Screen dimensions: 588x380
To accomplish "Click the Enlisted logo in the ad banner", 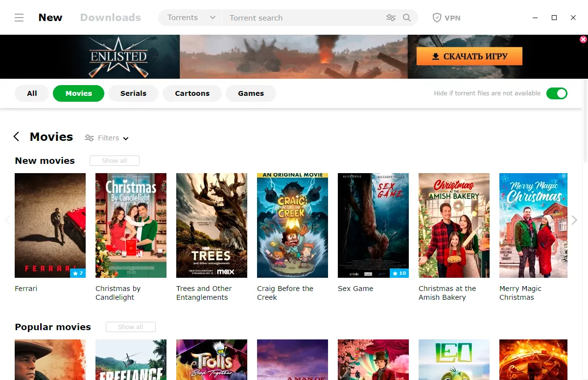I will pos(118,57).
